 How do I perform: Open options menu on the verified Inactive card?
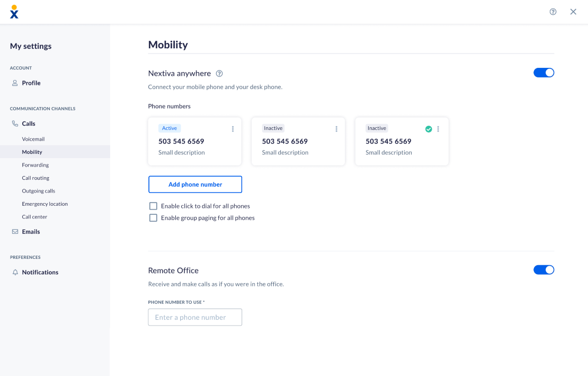pos(438,129)
